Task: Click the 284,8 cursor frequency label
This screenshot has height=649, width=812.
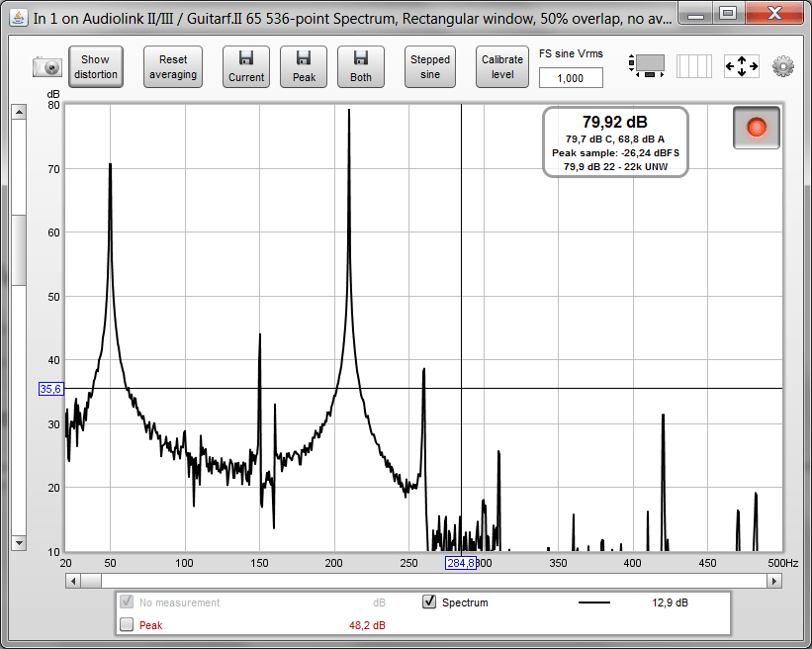Action: tap(461, 563)
